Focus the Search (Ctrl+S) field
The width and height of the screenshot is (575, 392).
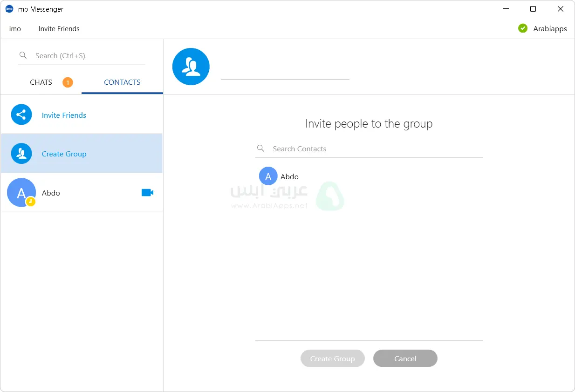point(89,56)
